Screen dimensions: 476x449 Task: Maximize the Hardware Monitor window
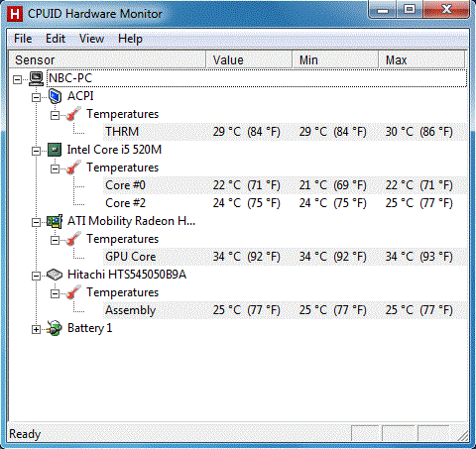410,10
